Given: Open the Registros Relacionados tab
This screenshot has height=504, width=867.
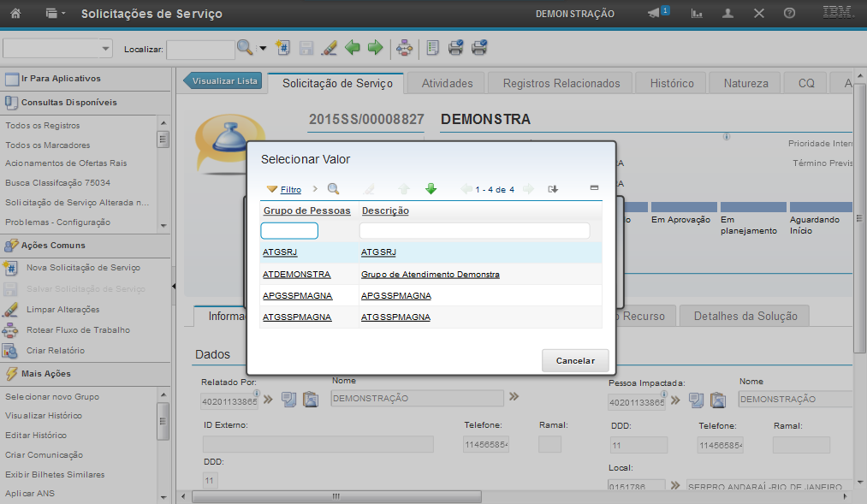Looking at the screenshot, I should [x=561, y=83].
